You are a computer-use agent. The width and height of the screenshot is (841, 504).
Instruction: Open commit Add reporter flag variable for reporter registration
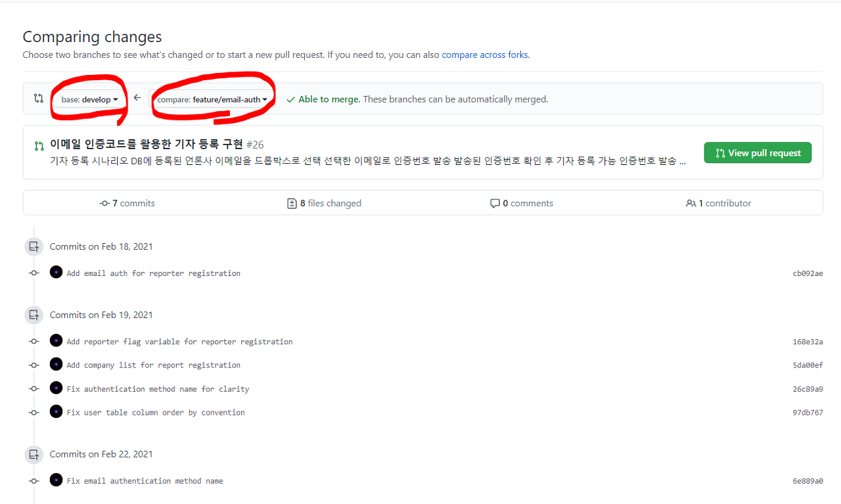coord(179,342)
